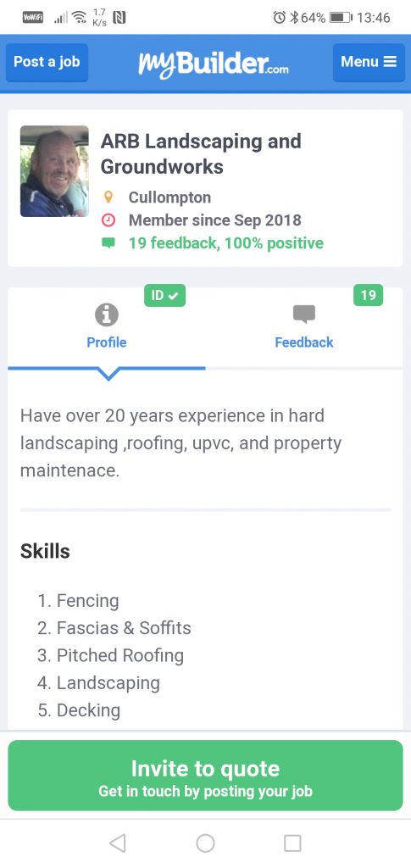411x868 pixels.
Task: Tap the Profile info circle icon
Action: (x=107, y=315)
